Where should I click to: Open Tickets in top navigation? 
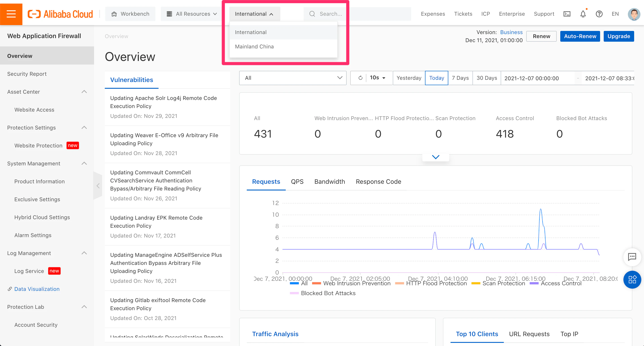(x=463, y=14)
